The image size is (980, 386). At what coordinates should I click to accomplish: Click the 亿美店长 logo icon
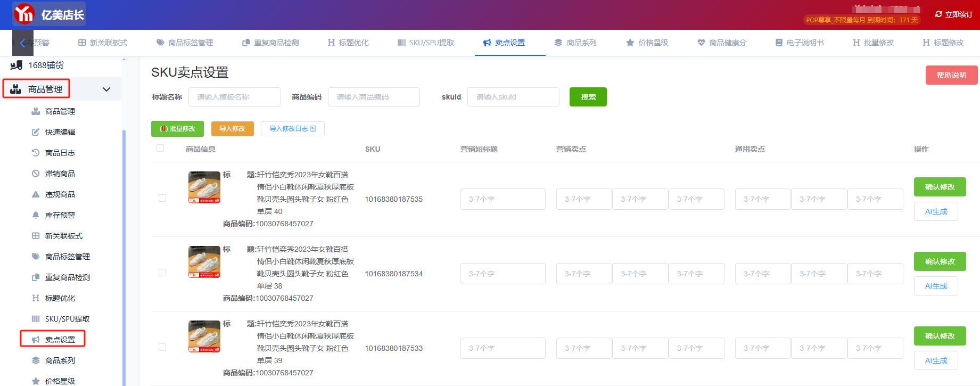[x=24, y=14]
